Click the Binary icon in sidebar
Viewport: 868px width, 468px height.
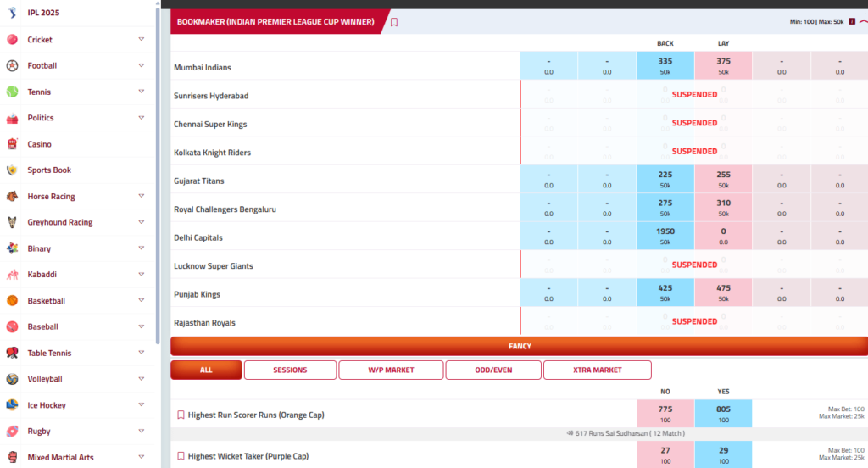coord(12,248)
